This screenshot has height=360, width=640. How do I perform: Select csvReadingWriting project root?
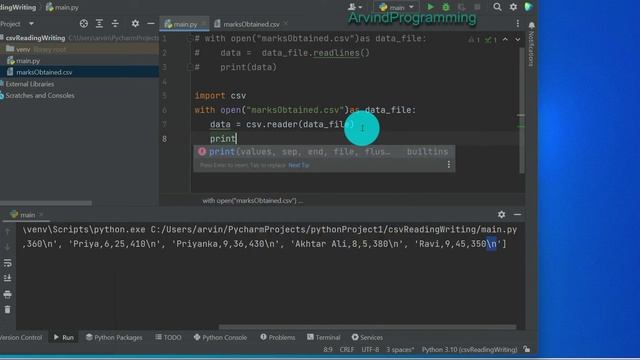[x=35, y=38]
